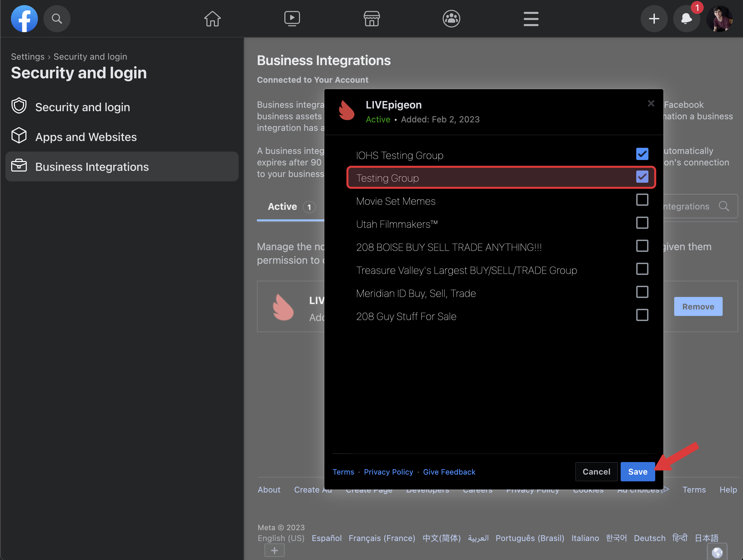Select Security and login sidebar item
743x560 pixels.
(82, 107)
